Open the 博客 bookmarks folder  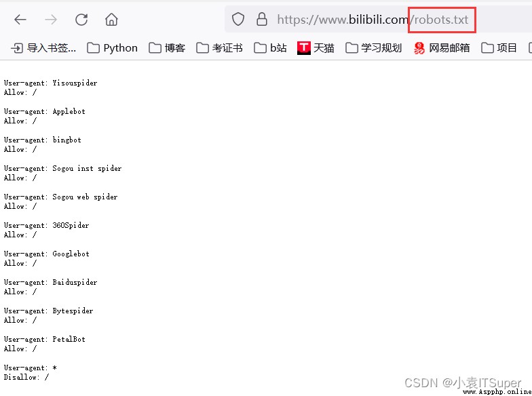point(167,48)
